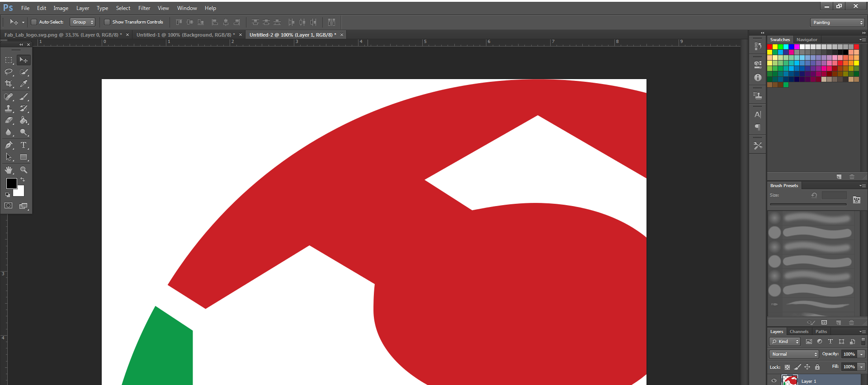Change screen mode from toolbox
This screenshot has width=868, height=385.
click(24, 206)
